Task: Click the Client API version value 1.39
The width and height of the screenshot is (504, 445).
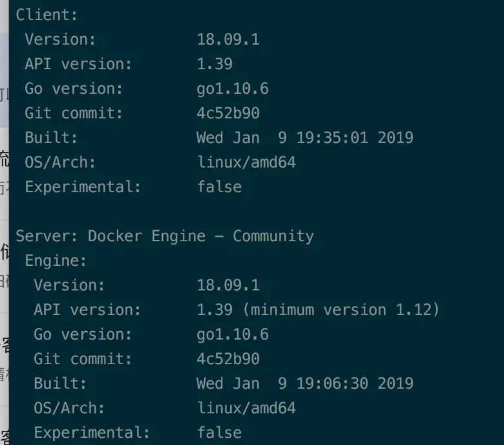Action: click(215, 64)
